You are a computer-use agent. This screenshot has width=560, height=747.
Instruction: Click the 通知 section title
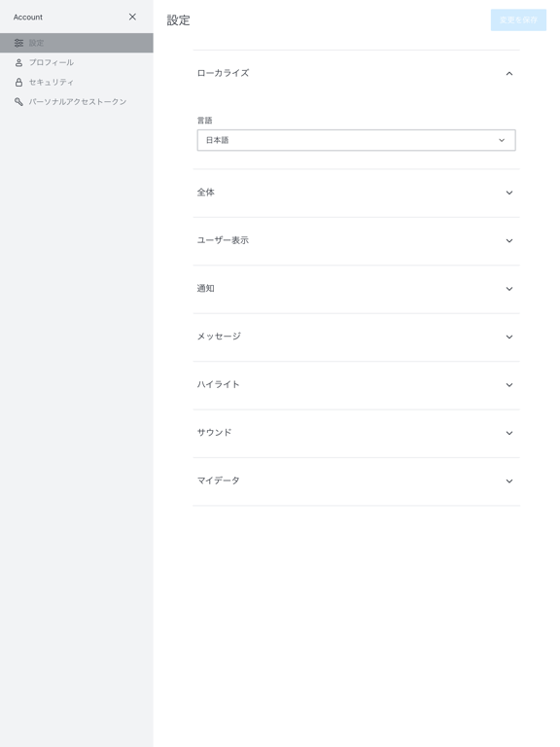(x=206, y=288)
